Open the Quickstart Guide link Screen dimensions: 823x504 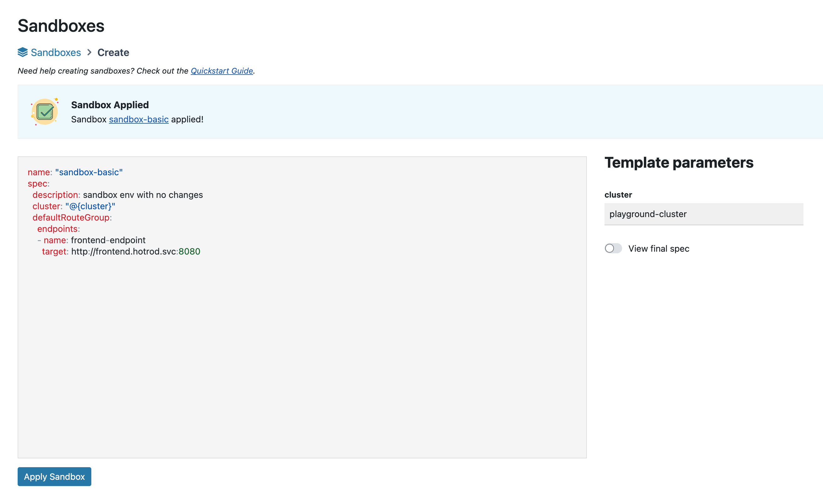[222, 71]
